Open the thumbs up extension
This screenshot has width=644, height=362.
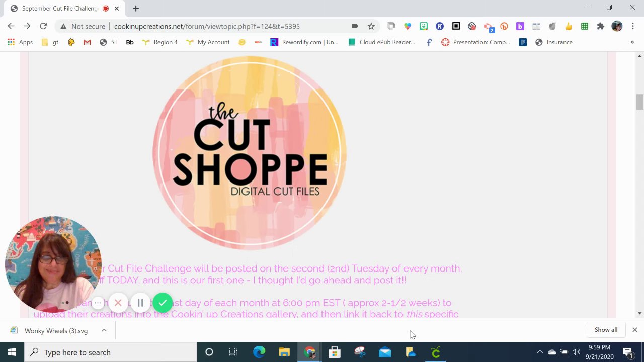point(569,26)
